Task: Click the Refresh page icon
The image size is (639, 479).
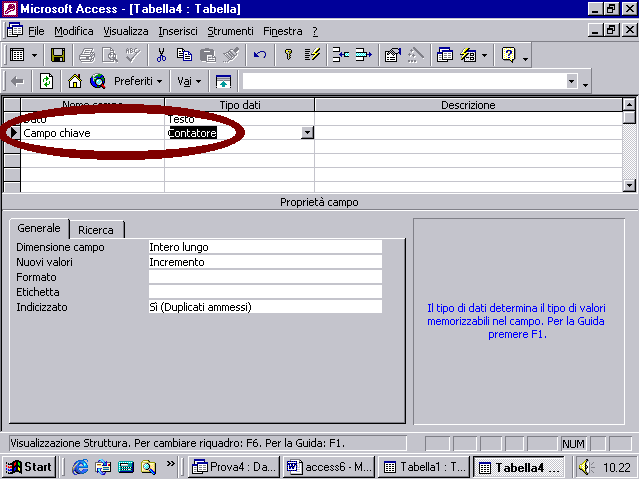Action: (46, 81)
